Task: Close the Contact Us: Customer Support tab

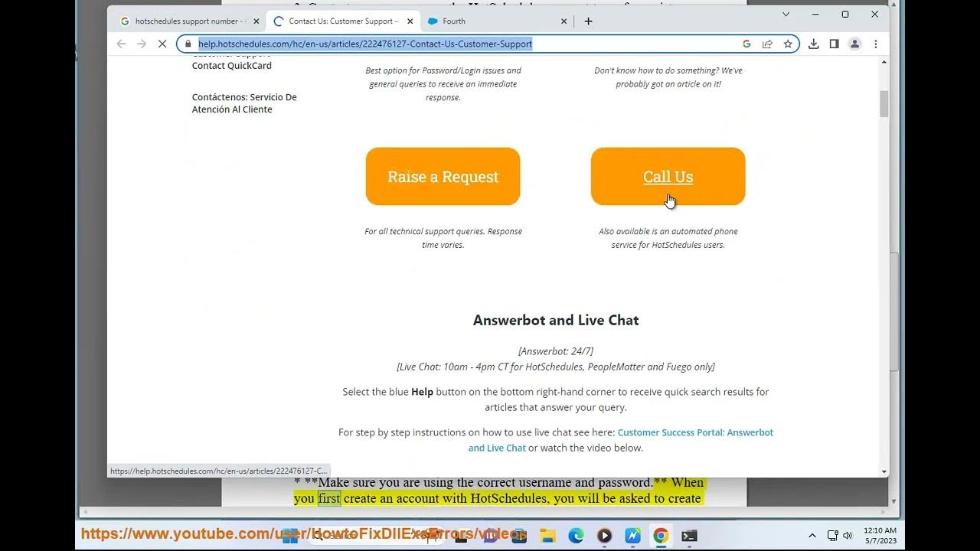Action: click(x=410, y=21)
